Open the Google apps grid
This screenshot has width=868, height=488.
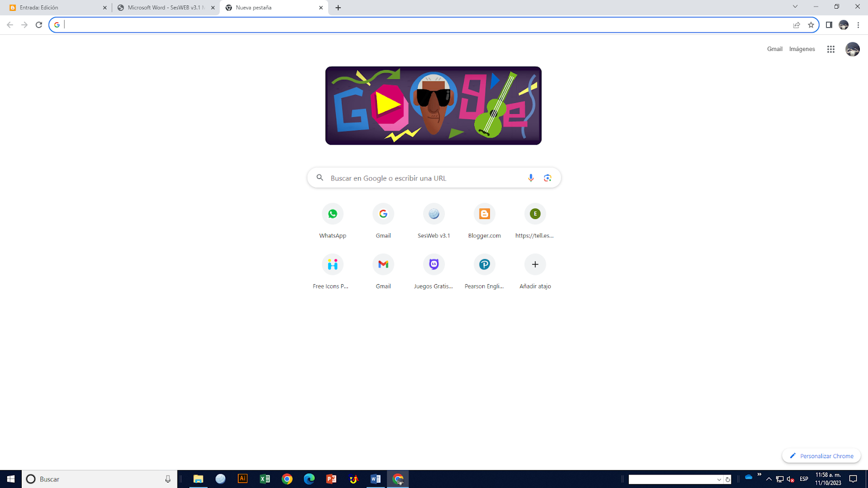tap(831, 49)
